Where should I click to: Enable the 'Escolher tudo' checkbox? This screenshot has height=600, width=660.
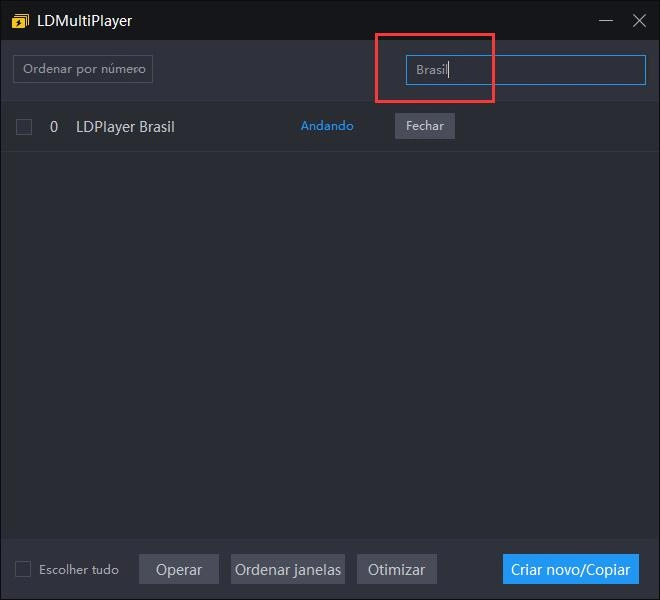[23, 569]
